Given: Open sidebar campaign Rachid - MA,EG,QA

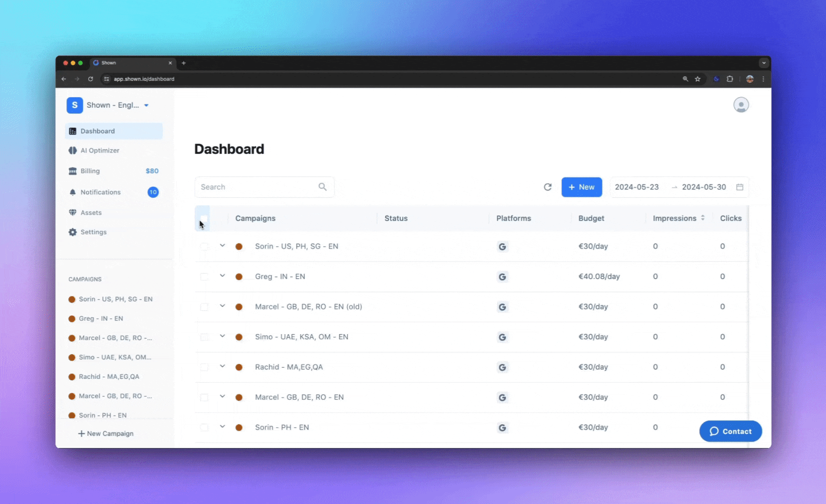Looking at the screenshot, I should [x=104, y=377].
